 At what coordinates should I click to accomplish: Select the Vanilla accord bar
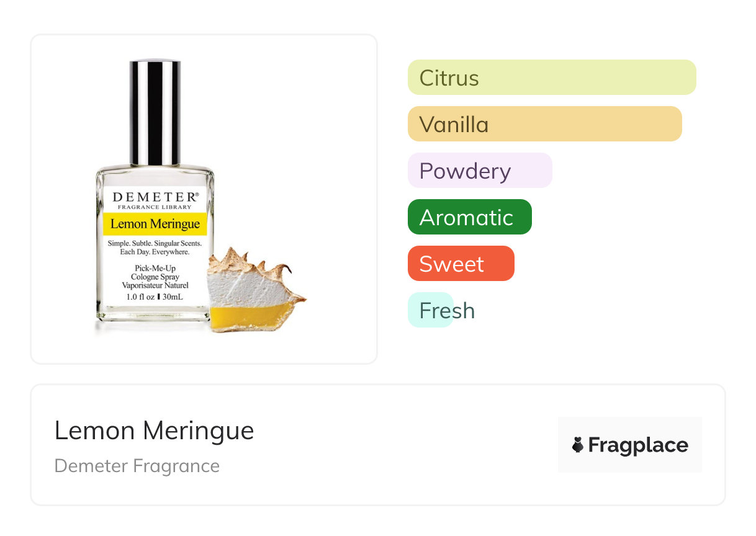point(545,124)
